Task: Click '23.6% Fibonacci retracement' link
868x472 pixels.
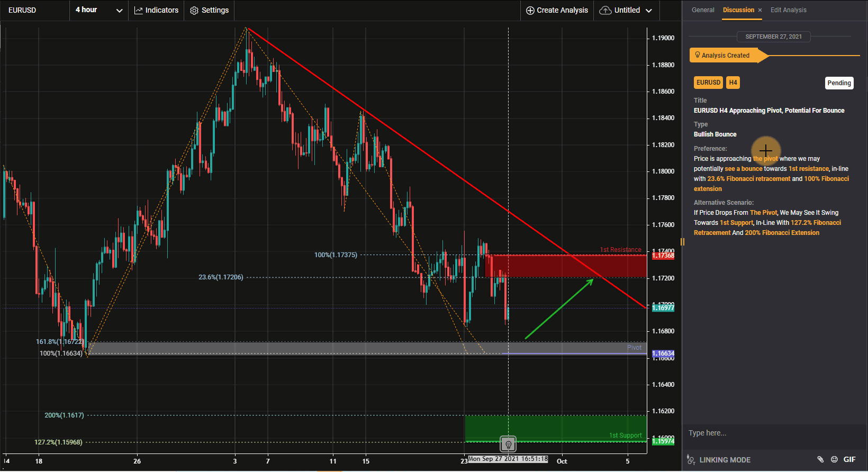Action: [x=748, y=179]
